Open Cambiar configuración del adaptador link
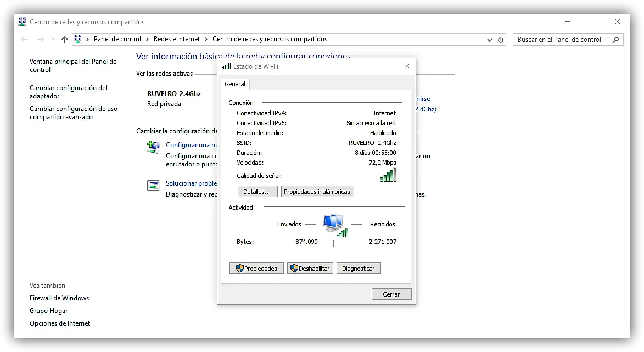This screenshot has height=352, width=644. 68,92
